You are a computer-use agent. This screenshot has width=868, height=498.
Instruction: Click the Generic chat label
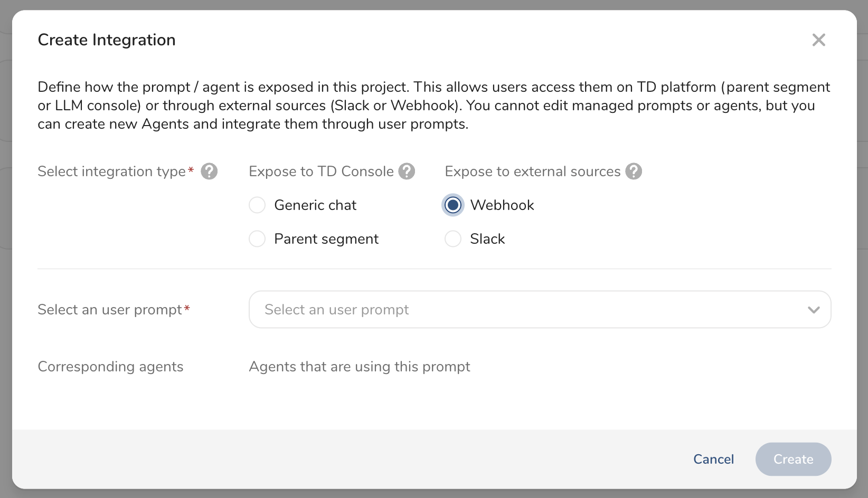tap(315, 205)
